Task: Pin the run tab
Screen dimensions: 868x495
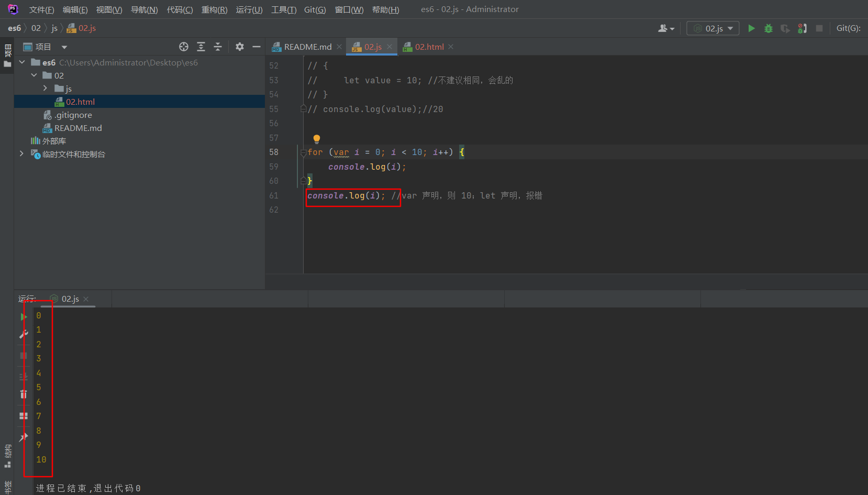Action: point(24,437)
